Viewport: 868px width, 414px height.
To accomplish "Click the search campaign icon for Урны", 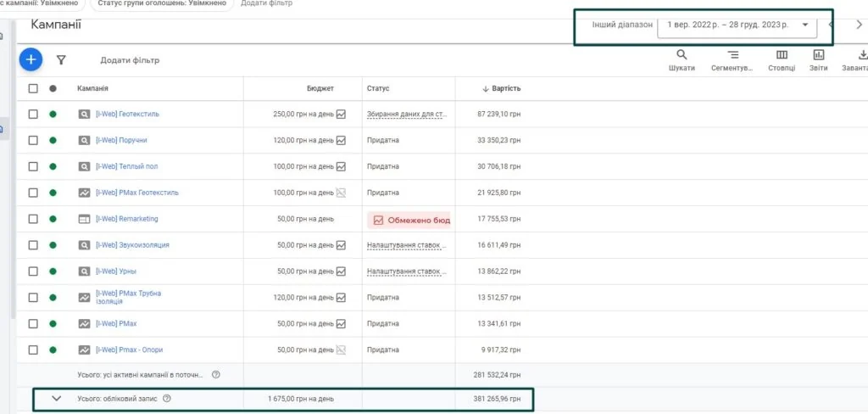I will click(x=84, y=271).
